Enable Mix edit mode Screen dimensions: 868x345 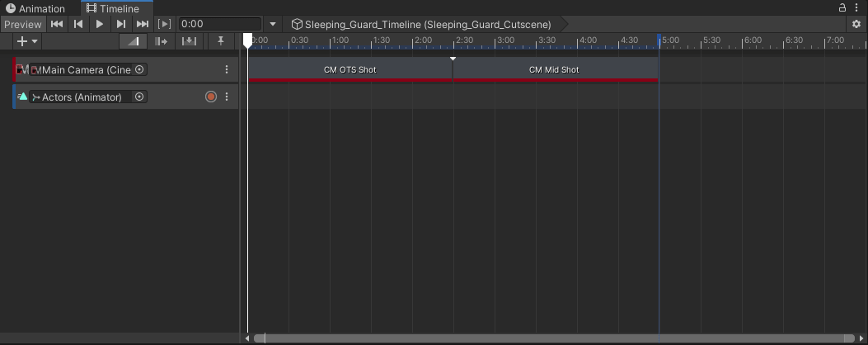tap(134, 41)
